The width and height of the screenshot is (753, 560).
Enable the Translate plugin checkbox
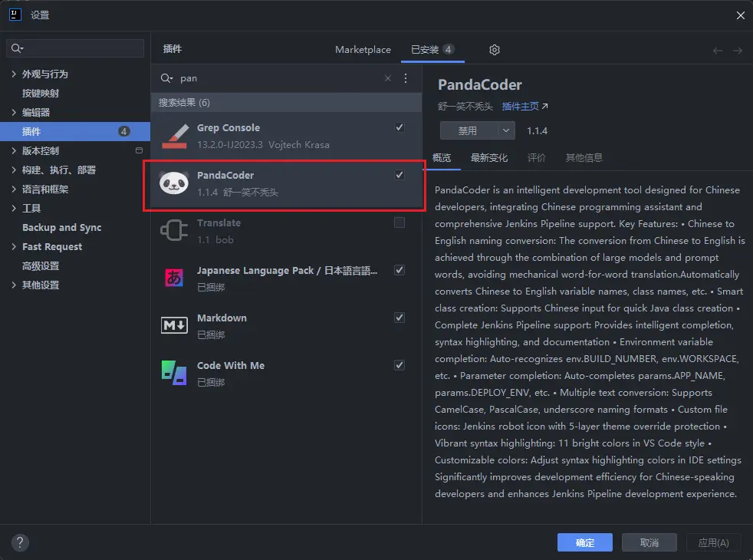[x=399, y=222]
